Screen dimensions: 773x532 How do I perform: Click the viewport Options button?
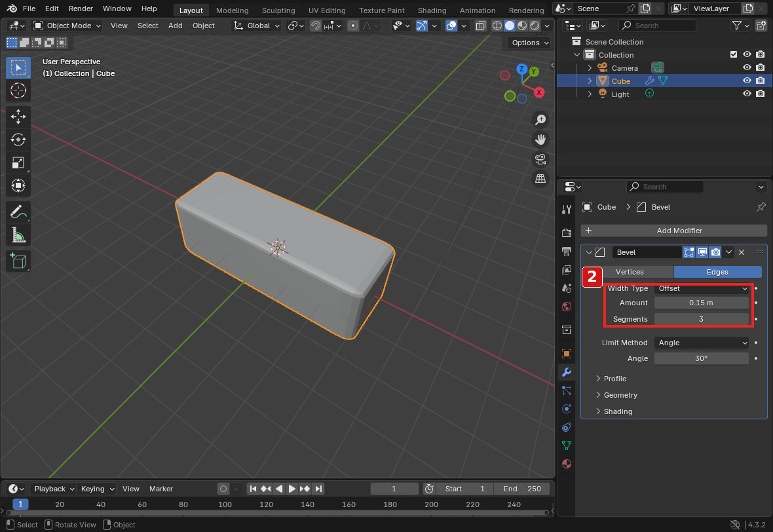click(529, 43)
